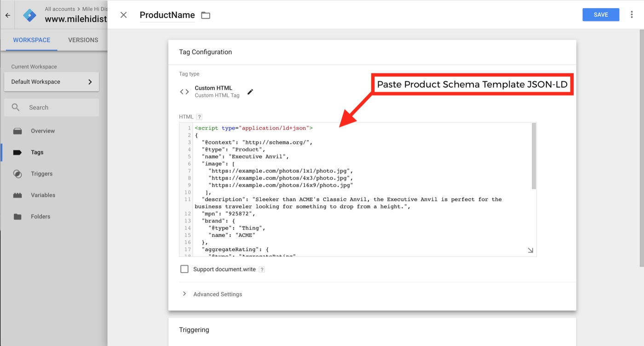Switch to the Versions tab
Image resolution: width=644 pixels, height=346 pixels.
pos(83,40)
